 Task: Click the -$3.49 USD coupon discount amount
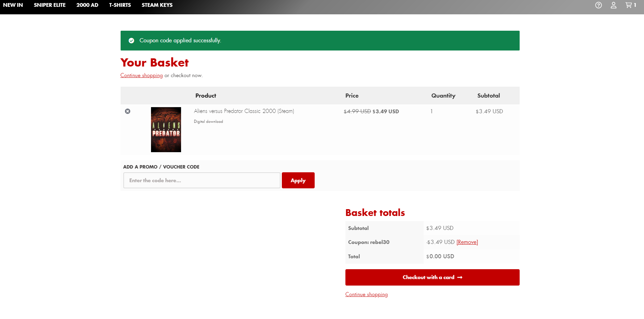point(440,242)
